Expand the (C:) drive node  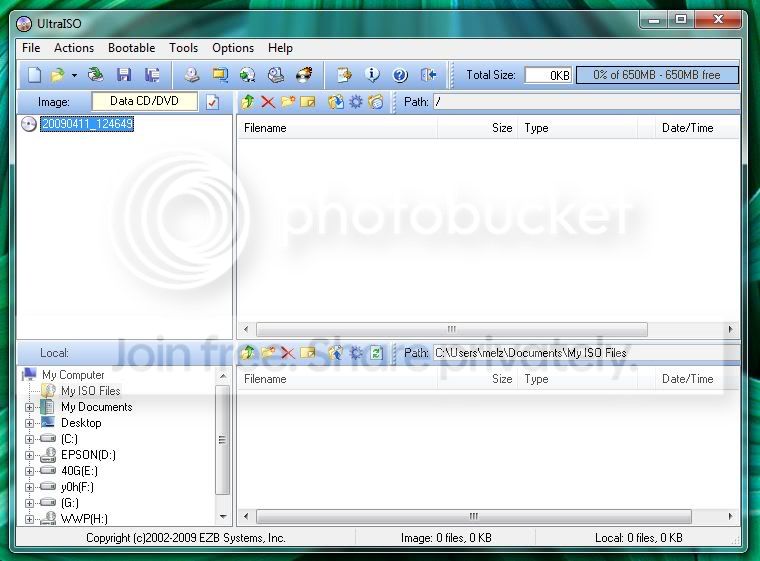click(30, 439)
